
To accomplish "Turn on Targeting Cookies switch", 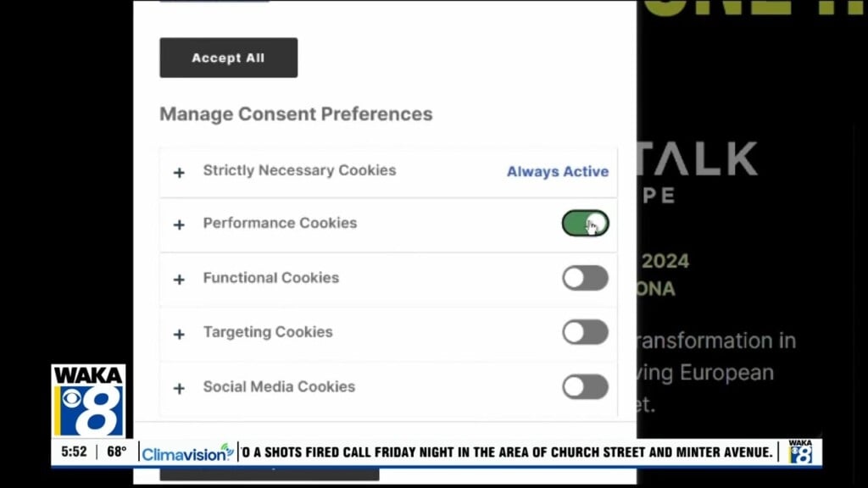I will pos(585,332).
